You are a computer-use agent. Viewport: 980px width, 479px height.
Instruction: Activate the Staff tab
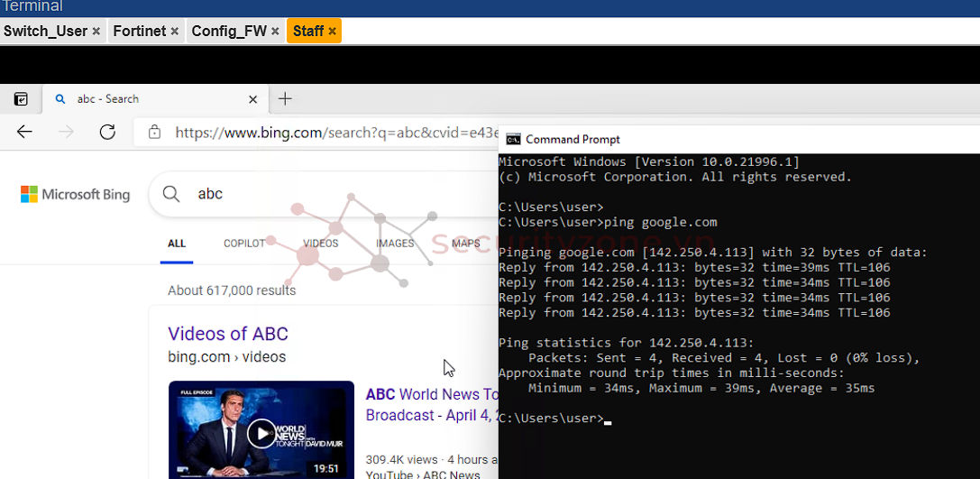click(x=308, y=32)
